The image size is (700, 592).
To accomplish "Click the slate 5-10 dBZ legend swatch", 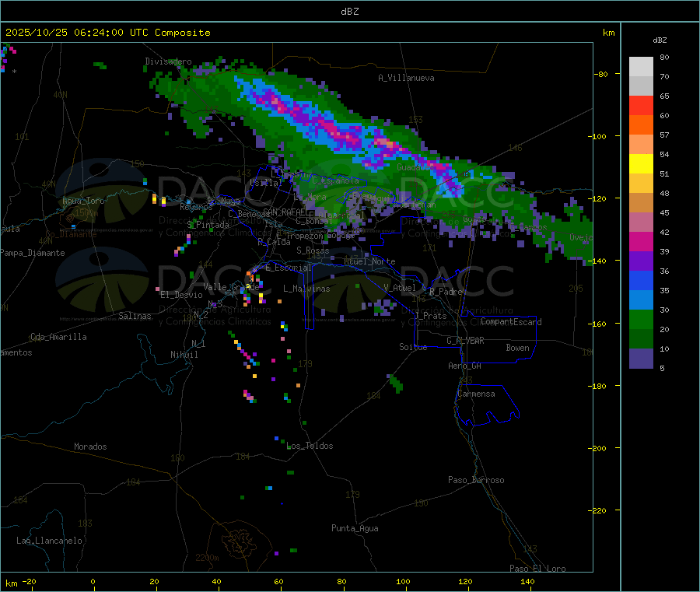I will pos(641,359).
